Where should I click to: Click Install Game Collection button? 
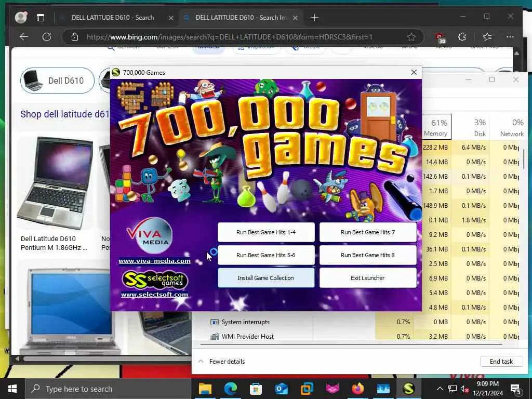(x=266, y=278)
